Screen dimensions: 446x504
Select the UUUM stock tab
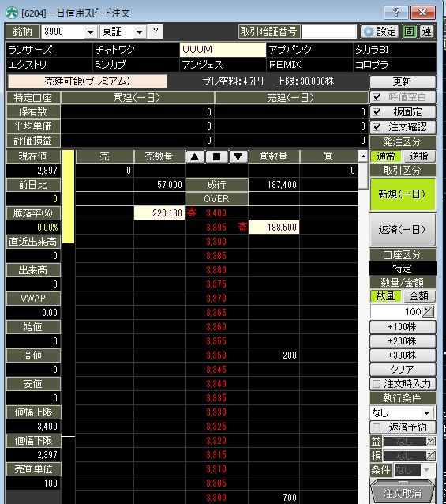pos(223,50)
